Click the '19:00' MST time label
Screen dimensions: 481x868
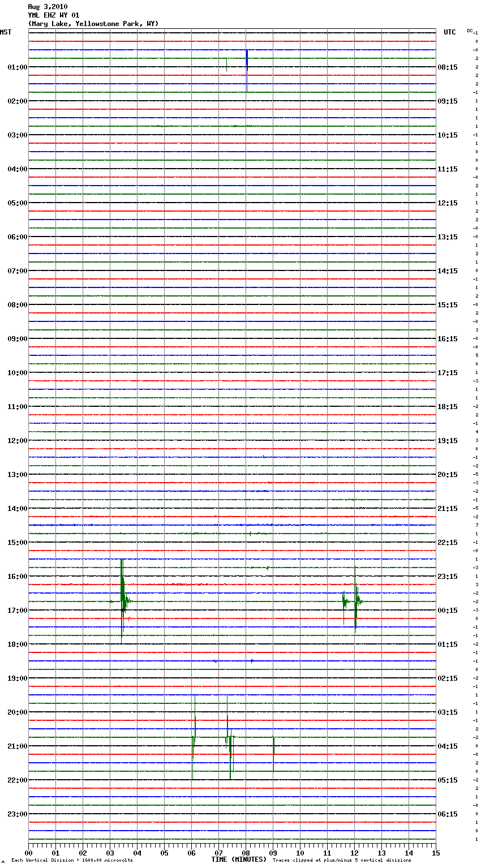(18, 678)
